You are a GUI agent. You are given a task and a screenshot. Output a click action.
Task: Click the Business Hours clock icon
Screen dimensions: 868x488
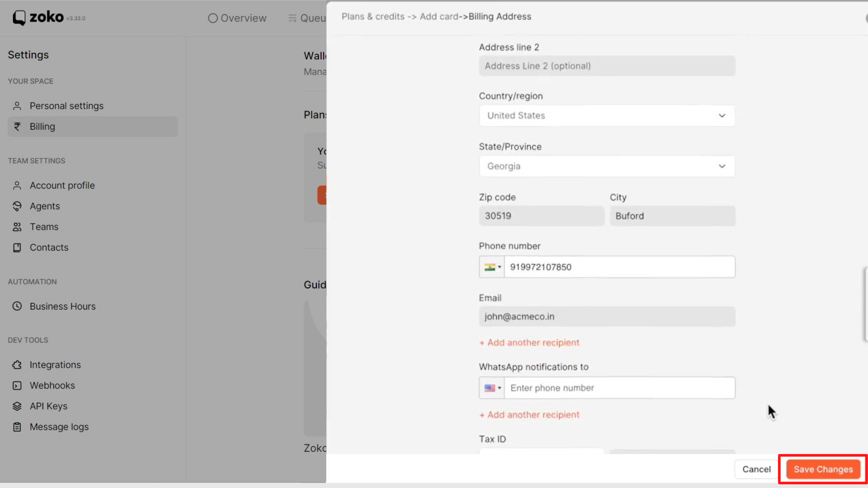(17, 306)
